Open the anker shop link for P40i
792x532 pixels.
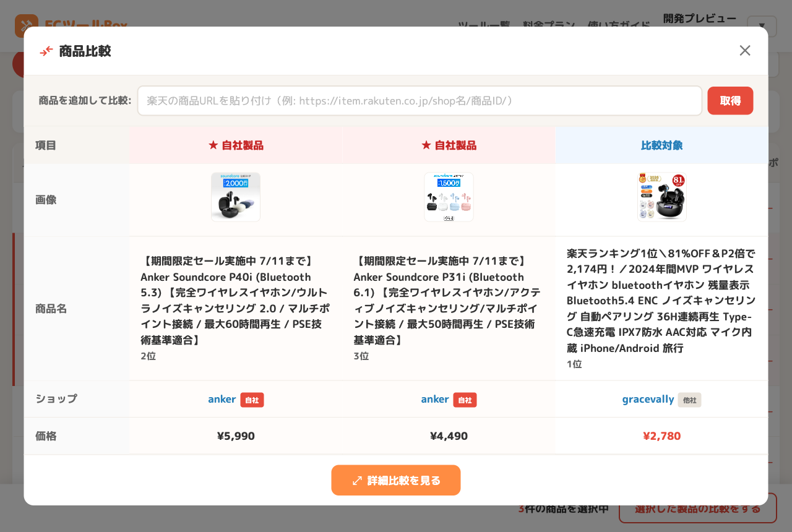click(222, 399)
